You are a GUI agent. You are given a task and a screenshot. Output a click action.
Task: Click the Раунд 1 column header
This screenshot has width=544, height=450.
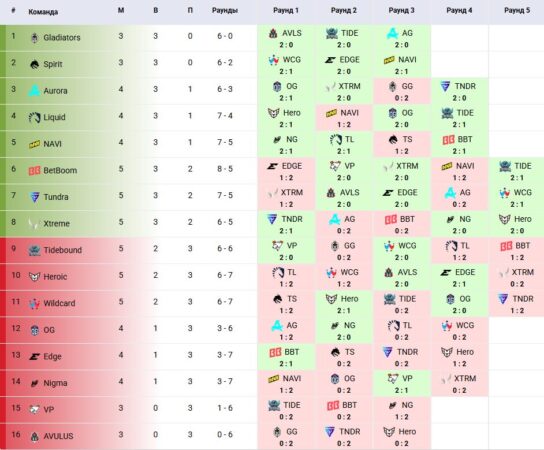tap(286, 10)
